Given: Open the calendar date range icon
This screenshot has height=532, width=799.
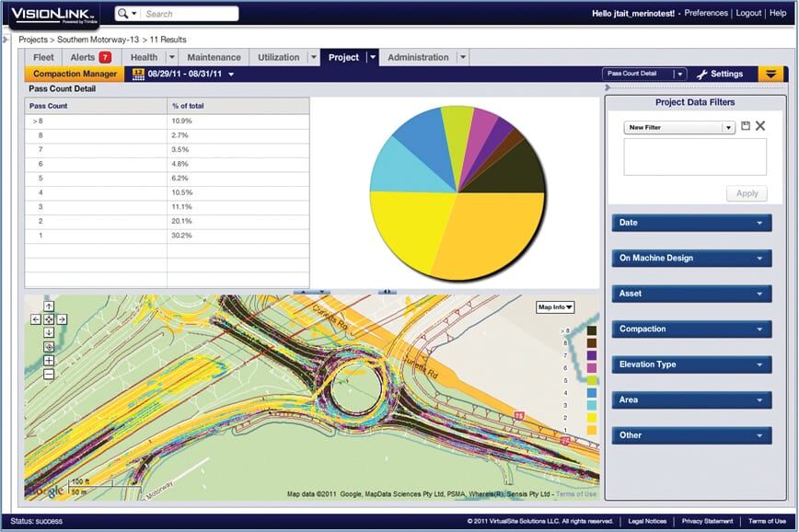Looking at the screenshot, I should click(x=138, y=75).
